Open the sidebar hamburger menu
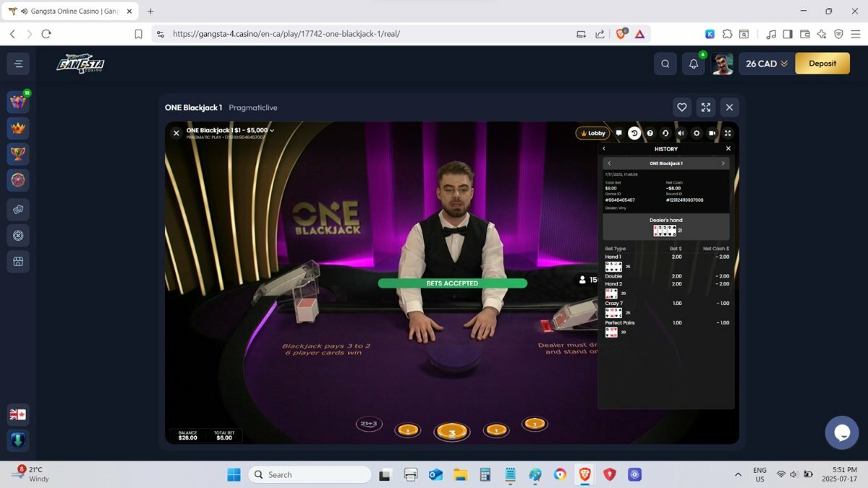The width and height of the screenshot is (868, 488). pyautogui.click(x=18, y=64)
